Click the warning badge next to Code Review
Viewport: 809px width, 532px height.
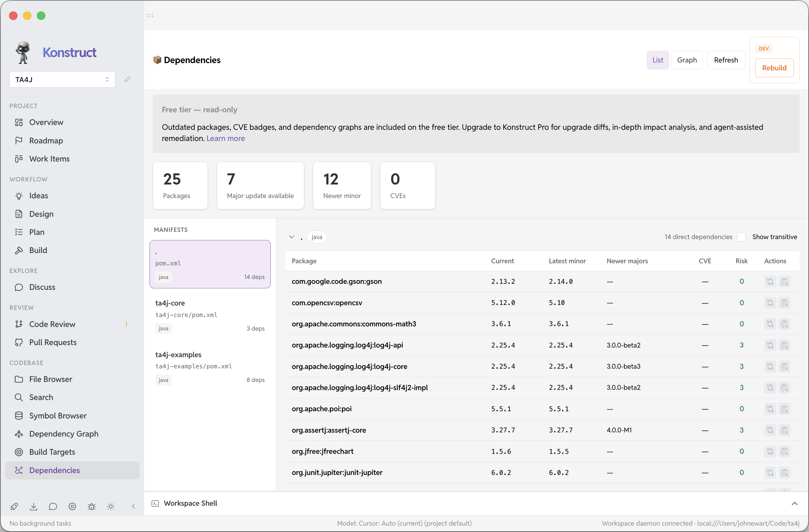click(127, 324)
